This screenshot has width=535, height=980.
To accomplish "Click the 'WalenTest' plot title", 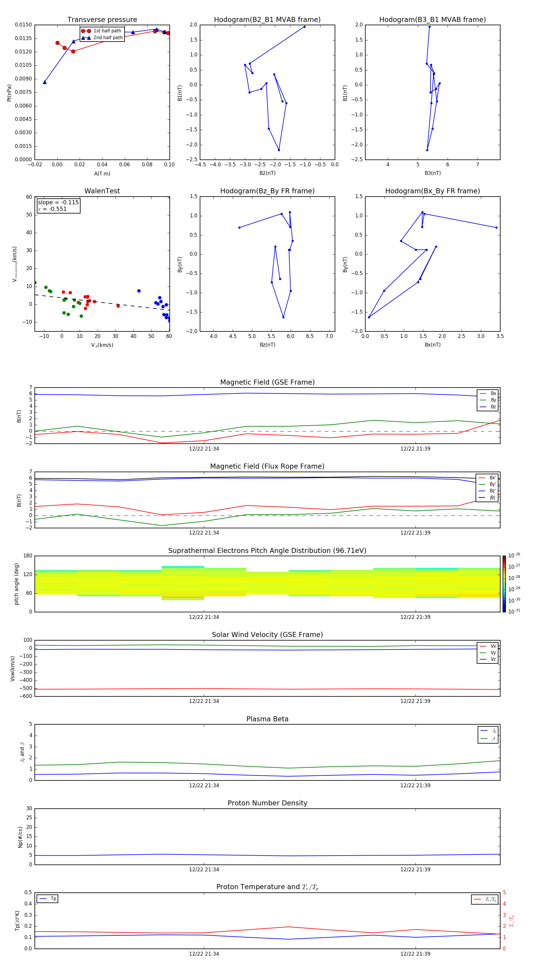I will 102,191.
